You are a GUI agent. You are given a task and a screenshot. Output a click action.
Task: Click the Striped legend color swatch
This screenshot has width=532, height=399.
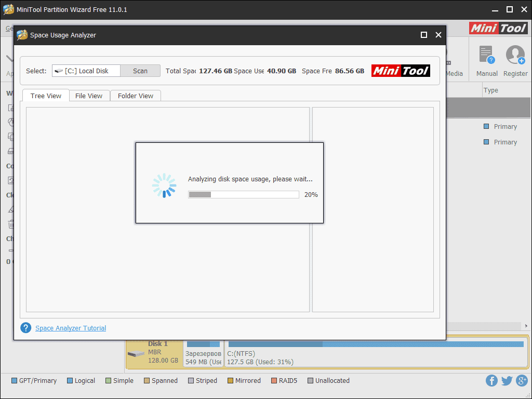click(191, 381)
